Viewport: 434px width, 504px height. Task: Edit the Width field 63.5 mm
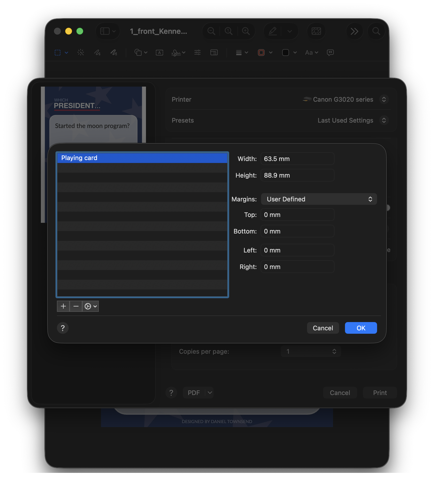coord(297,159)
